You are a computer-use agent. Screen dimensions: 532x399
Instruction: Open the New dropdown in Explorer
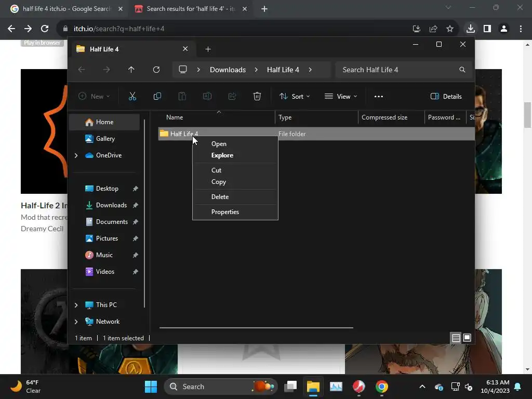(x=94, y=96)
